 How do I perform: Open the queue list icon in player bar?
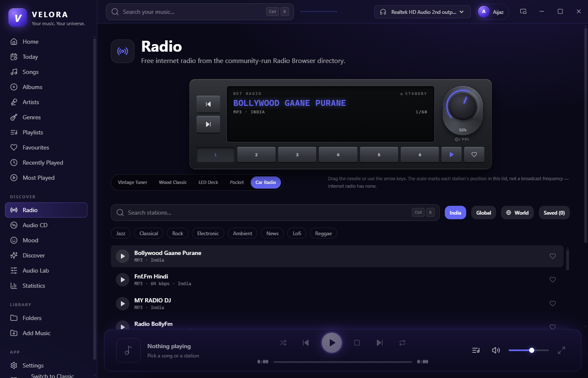pyautogui.click(x=476, y=350)
